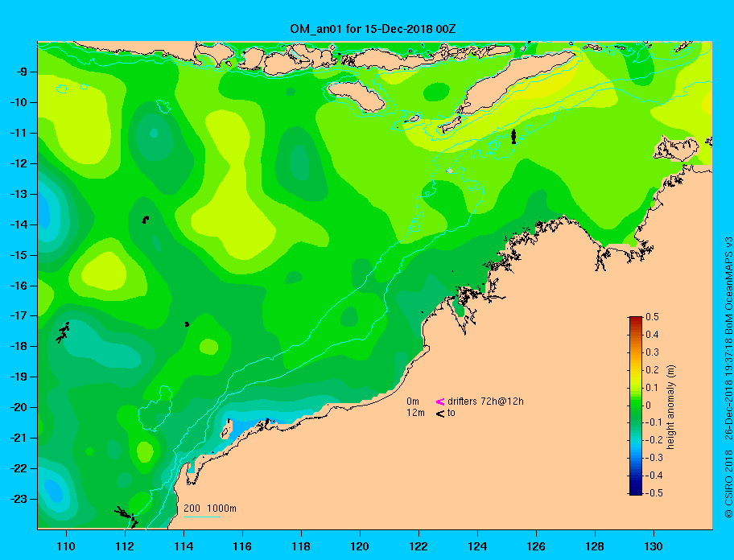This screenshot has width=734, height=560.
Task: Click the latitude label -20
Action: pyautogui.click(x=19, y=407)
